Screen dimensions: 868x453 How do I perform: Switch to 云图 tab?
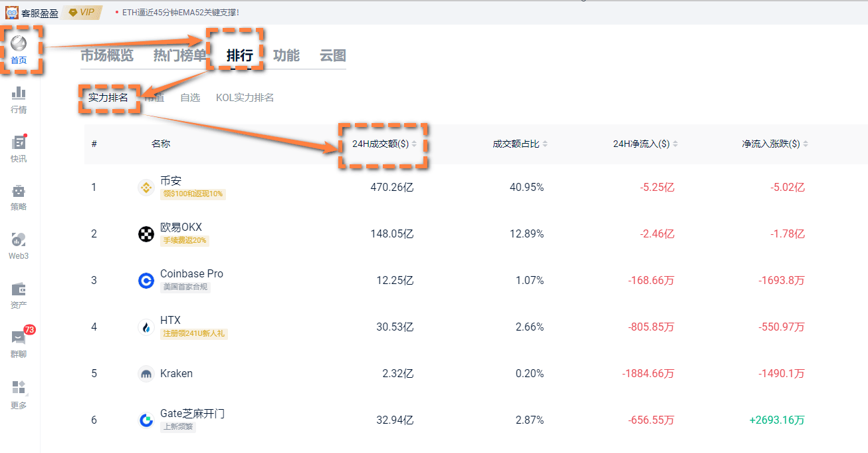[333, 55]
